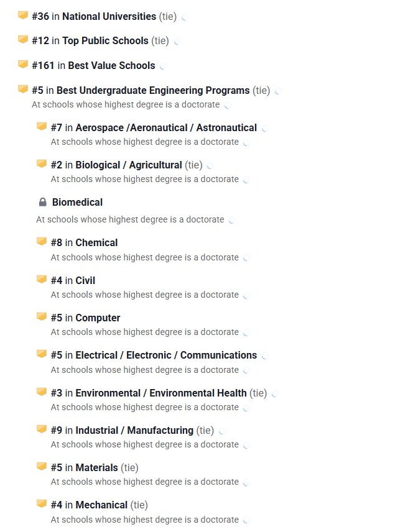Open the Top Public Schools link

pos(105,41)
